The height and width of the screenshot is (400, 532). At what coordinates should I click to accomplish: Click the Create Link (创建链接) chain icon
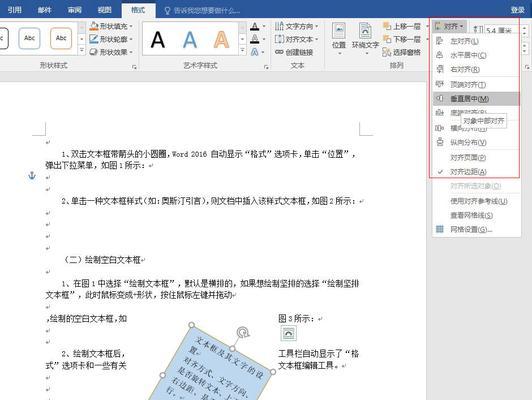(x=279, y=52)
